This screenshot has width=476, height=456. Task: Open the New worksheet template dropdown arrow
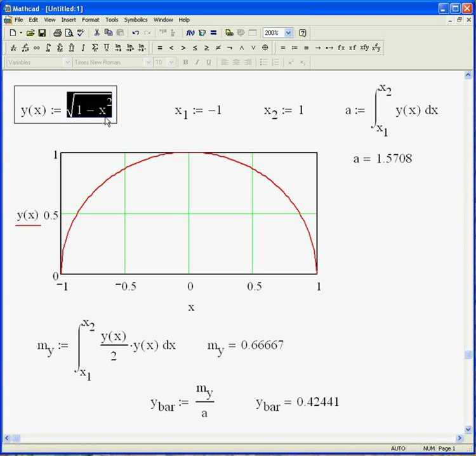coord(21,33)
